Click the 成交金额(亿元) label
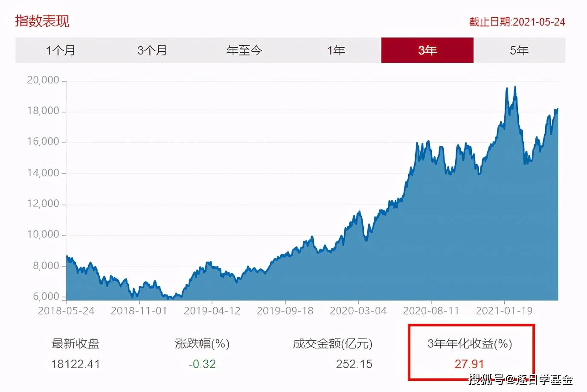 [333, 343]
